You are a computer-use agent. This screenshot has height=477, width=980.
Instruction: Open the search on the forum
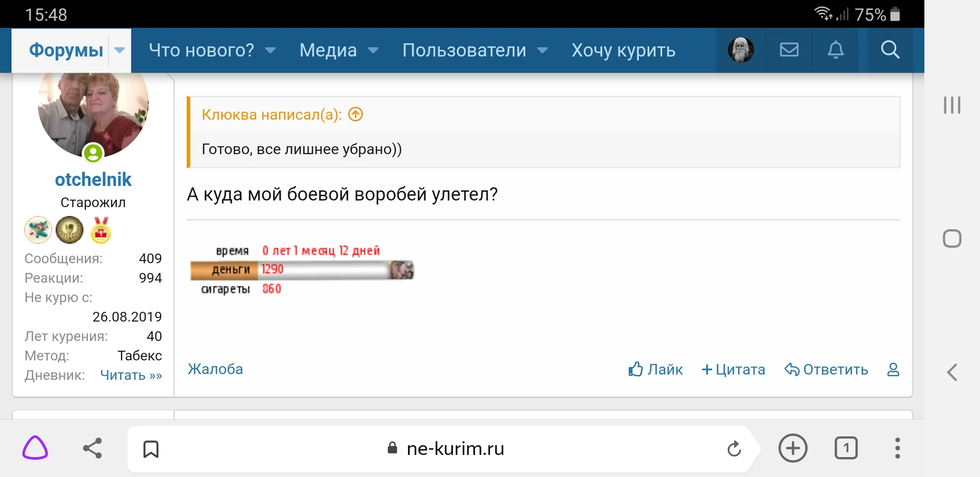pyautogui.click(x=890, y=50)
